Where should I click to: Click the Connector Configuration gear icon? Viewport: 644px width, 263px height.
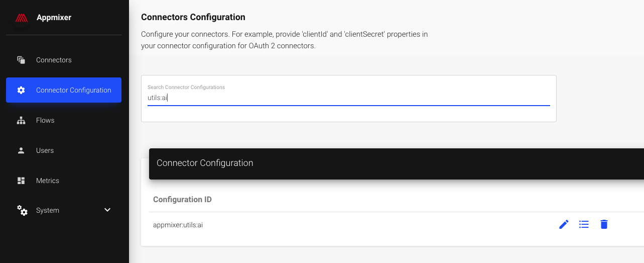tap(21, 90)
